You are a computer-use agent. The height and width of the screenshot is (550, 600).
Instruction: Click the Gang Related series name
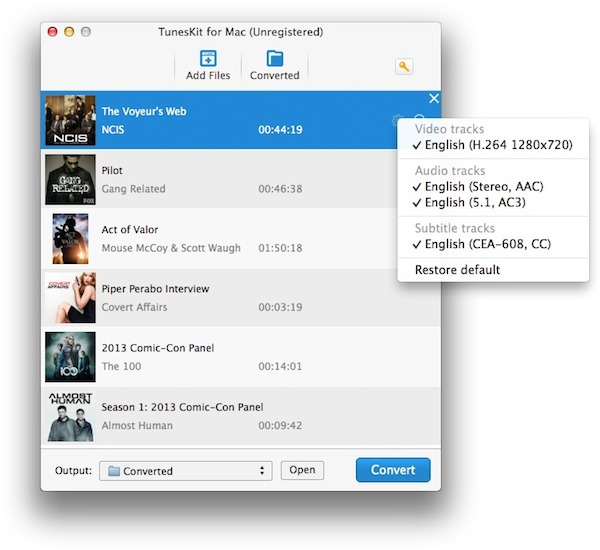[x=134, y=189]
